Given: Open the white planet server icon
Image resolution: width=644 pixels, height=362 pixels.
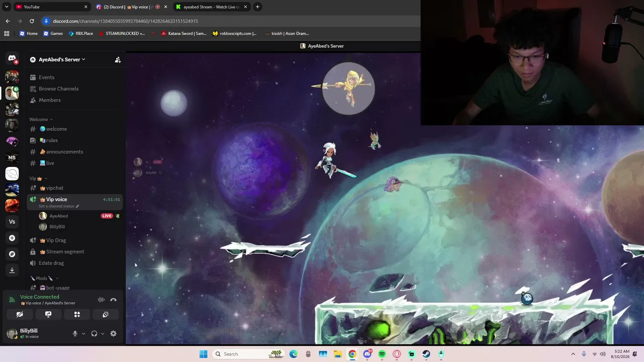Looking at the screenshot, I should pos(12,173).
